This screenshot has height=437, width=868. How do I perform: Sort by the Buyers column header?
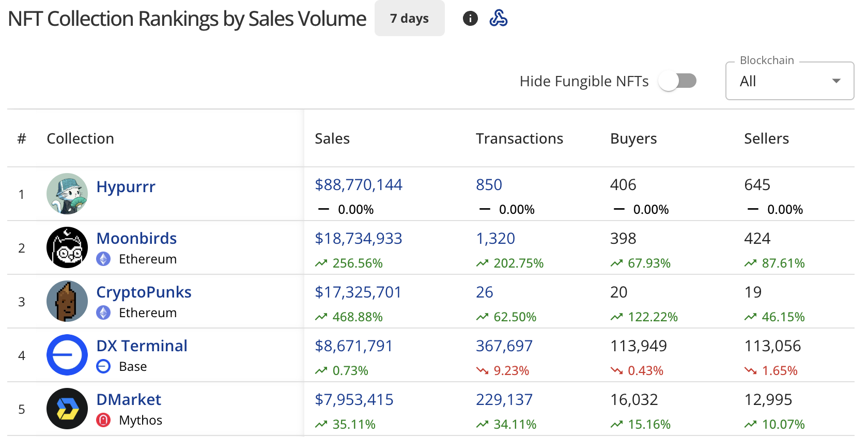[x=633, y=138]
